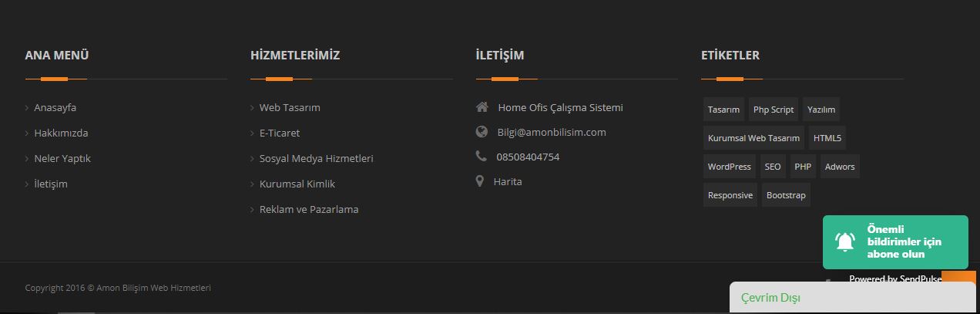The image size is (980, 314).
Task: Select İletişim in the Ana Menü list
Action: (x=51, y=184)
